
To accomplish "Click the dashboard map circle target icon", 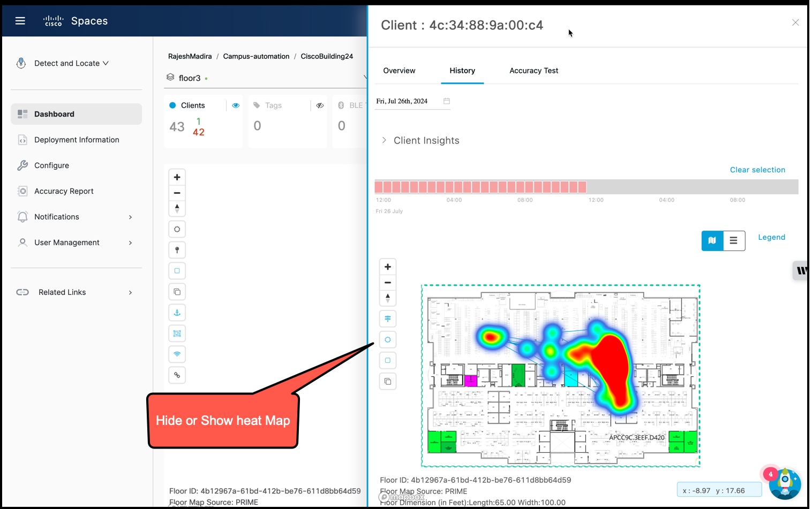I will click(177, 229).
